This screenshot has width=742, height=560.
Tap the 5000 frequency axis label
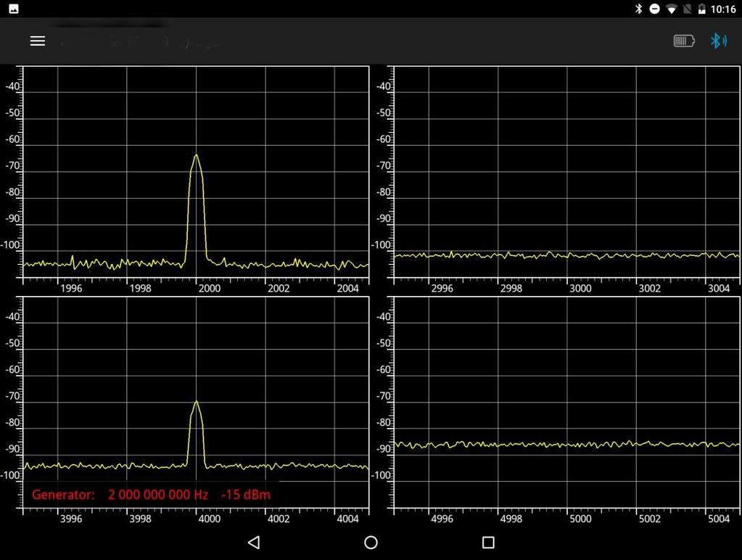[580, 519]
